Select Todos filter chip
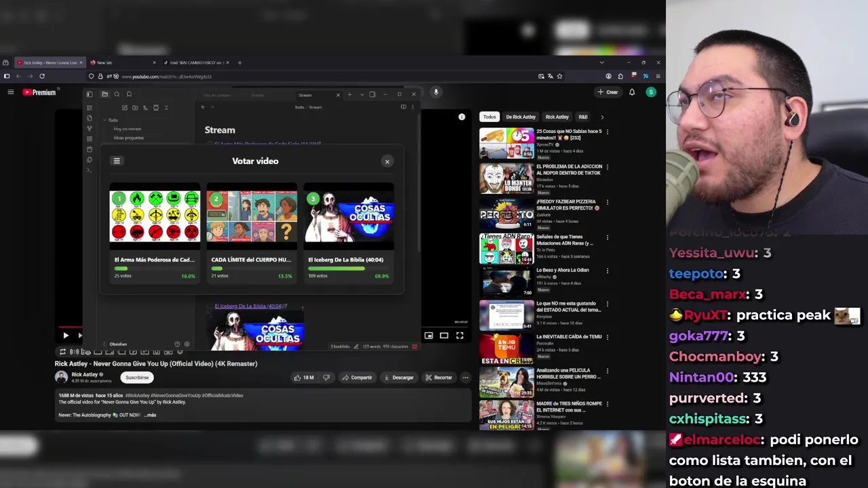The height and width of the screenshot is (488, 868). (489, 117)
